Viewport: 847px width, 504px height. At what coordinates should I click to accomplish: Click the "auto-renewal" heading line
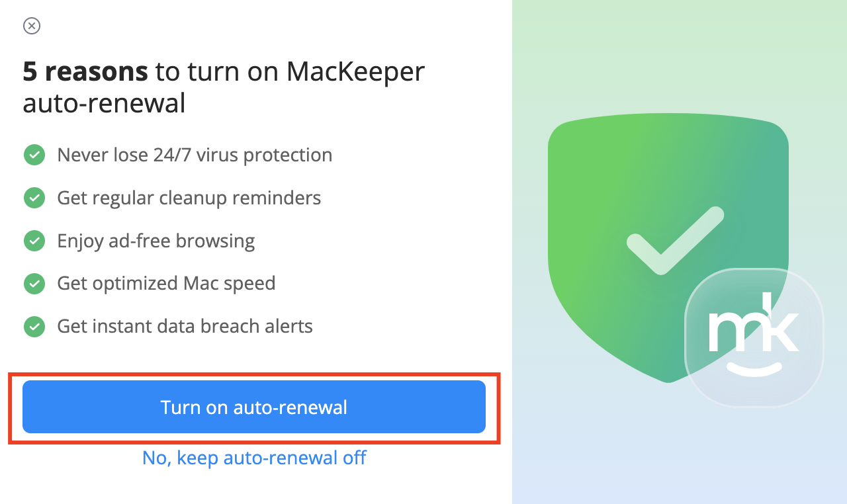[105, 104]
